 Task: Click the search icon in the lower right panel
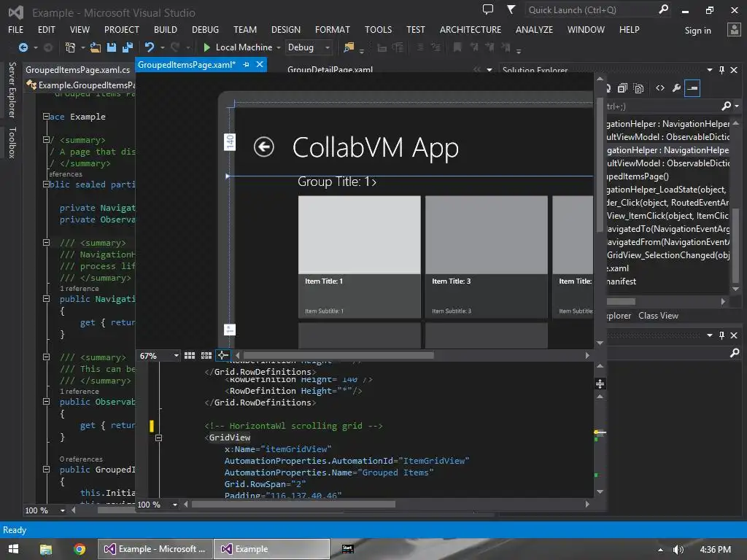735,352
